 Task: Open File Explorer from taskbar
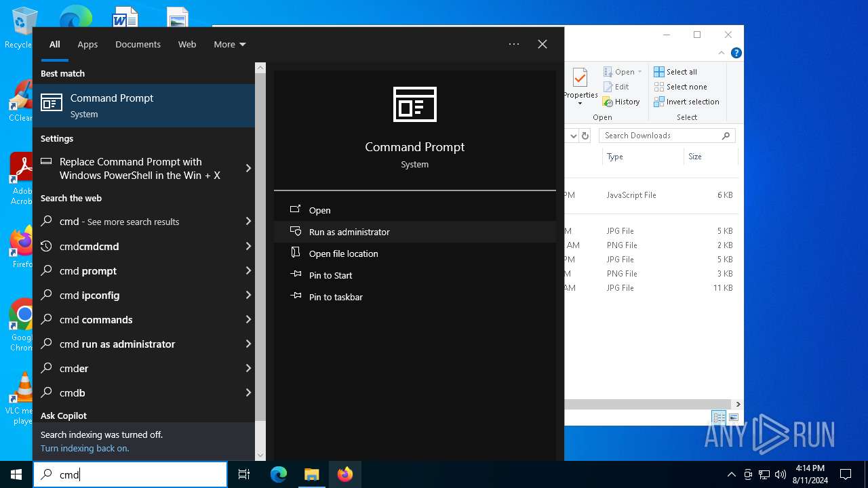coord(311,474)
